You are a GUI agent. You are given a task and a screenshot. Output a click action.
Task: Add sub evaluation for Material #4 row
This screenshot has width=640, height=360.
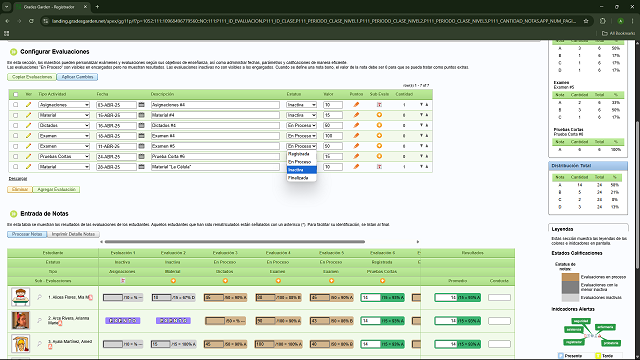point(379,115)
